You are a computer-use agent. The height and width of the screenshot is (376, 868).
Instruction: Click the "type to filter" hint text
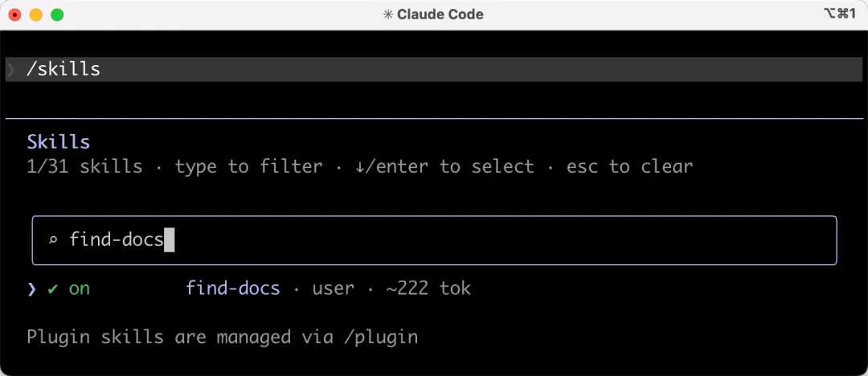point(248,167)
